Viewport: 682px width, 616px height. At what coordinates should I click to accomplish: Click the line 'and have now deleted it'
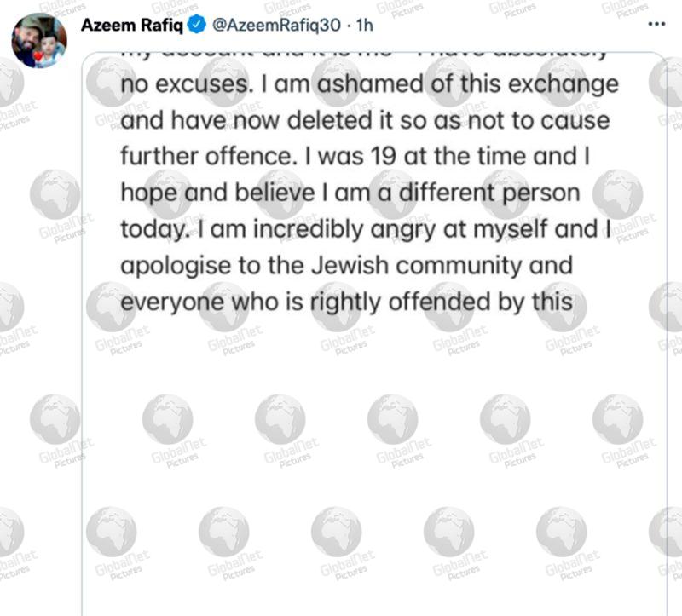coord(365,120)
